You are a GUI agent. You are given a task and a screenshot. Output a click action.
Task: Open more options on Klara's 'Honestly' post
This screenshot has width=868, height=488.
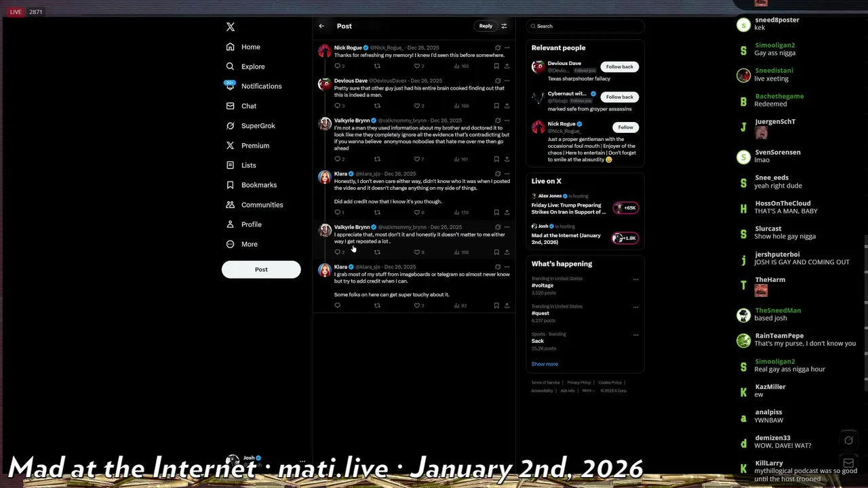click(x=507, y=174)
